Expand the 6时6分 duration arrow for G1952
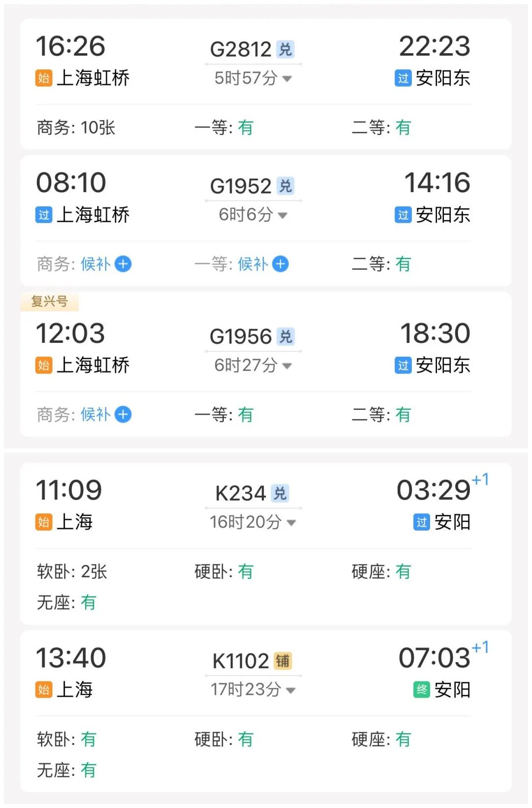This screenshot has height=808, width=532. point(283,215)
